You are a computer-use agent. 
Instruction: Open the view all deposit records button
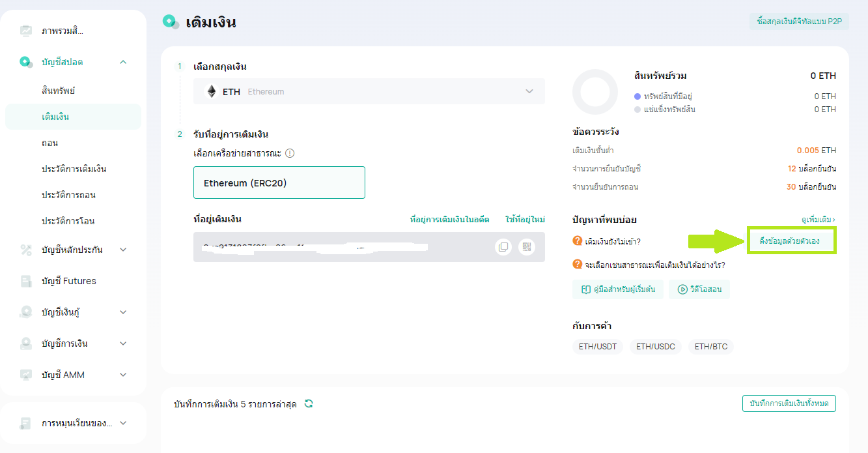[x=789, y=403]
